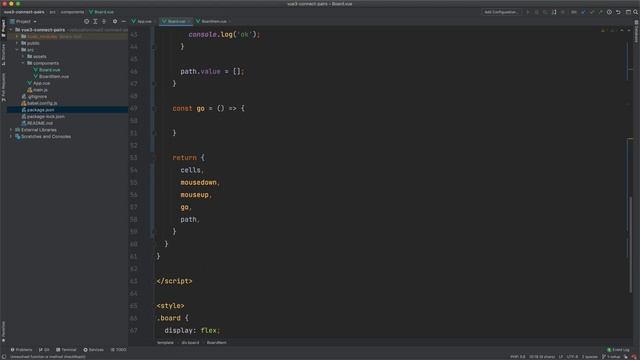Image resolution: width=640 pixels, height=360 pixels.
Task: Click the Git push arrow icon
Action: coord(600,12)
